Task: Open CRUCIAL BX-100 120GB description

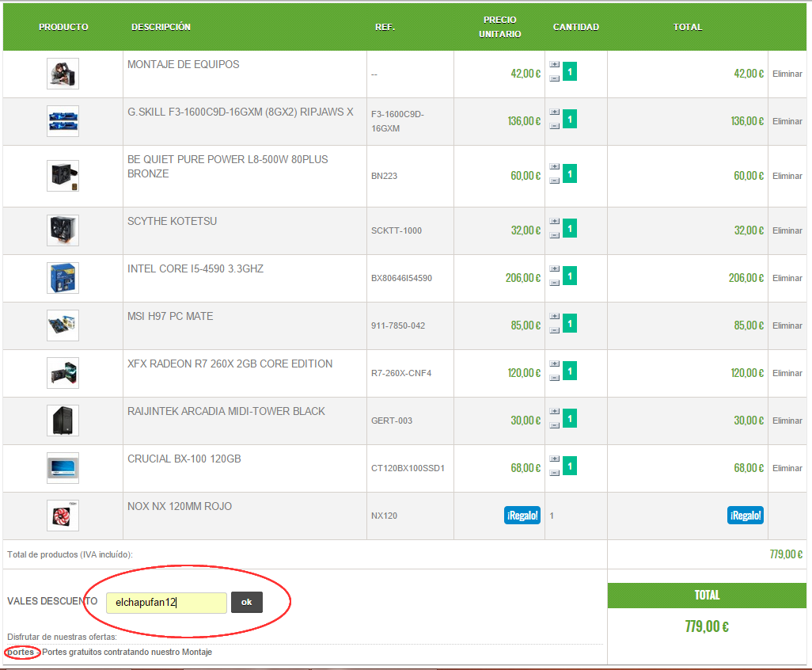Action: [x=184, y=459]
